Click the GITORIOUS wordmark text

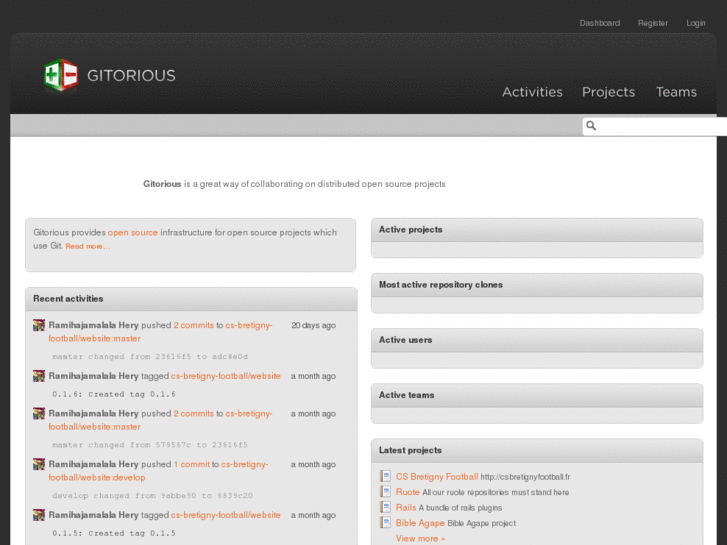coord(131,76)
